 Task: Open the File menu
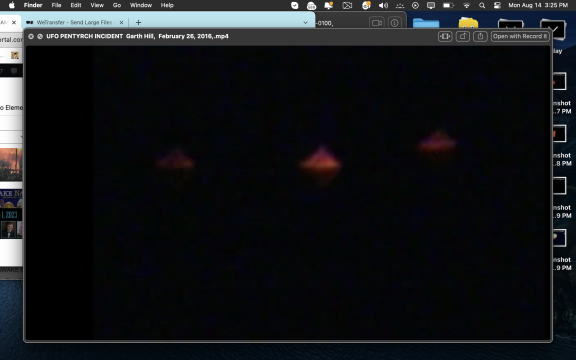[x=56, y=5]
